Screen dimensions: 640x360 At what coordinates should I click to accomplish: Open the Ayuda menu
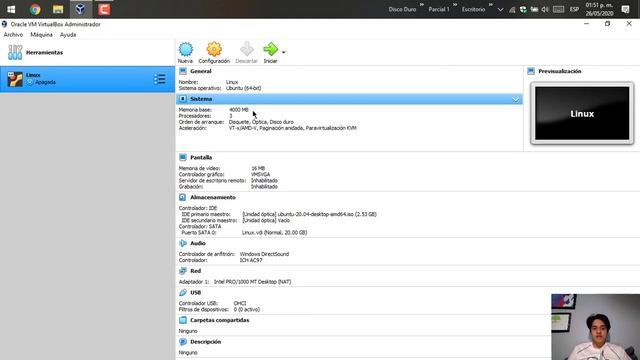(x=68, y=35)
